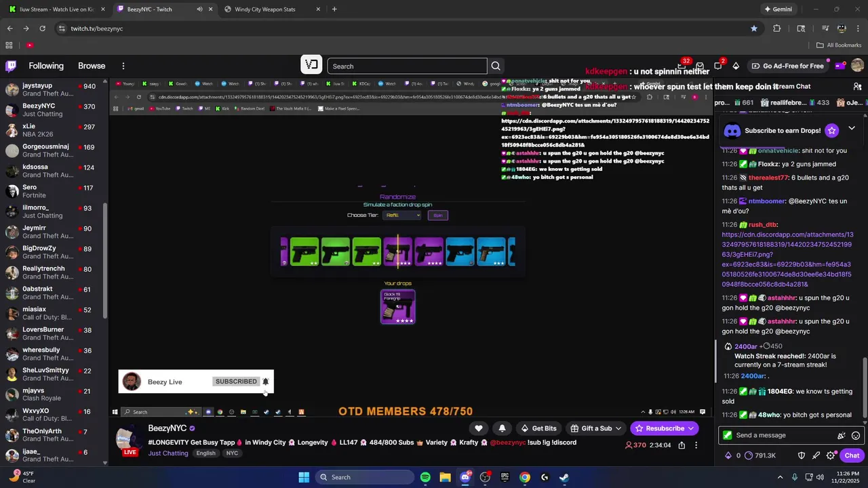Open the user profile avatar menu

point(857,66)
